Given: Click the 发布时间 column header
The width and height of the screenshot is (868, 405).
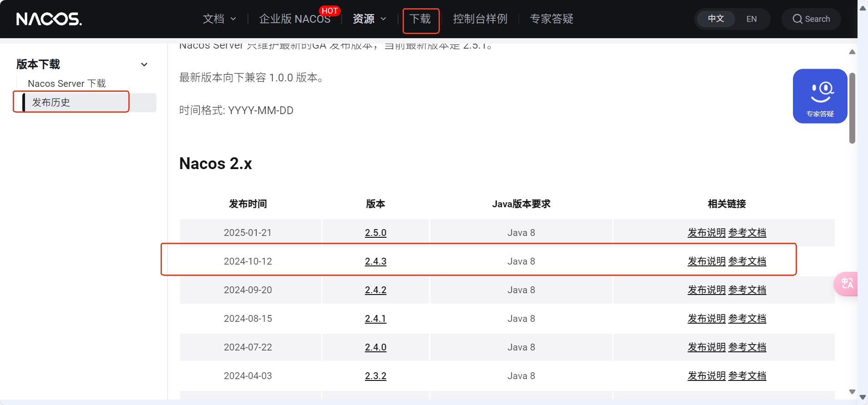Looking at the screenshot, I should 248,204.
